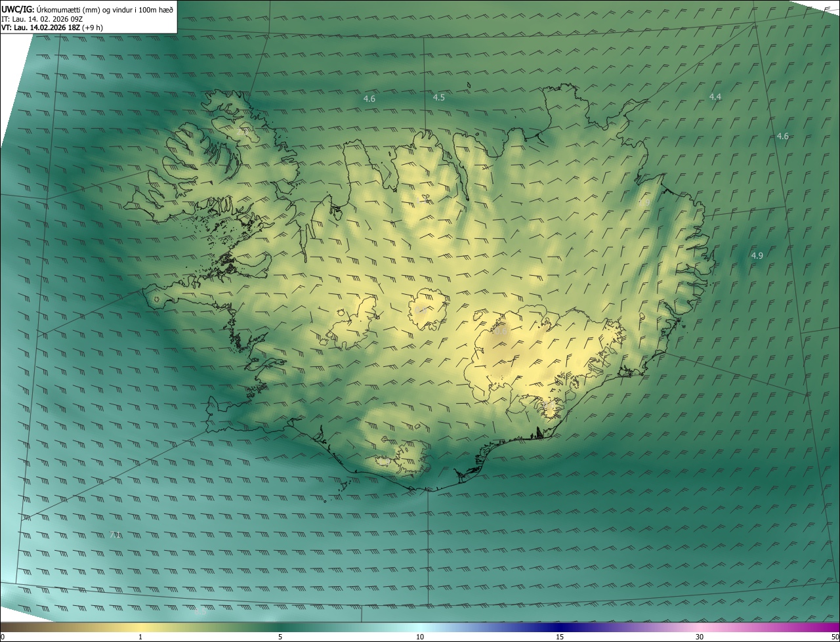Viewport: 840px width, 642px height.
Task: Click the 0 tick on the colour scale
Action: pos(3,637)
